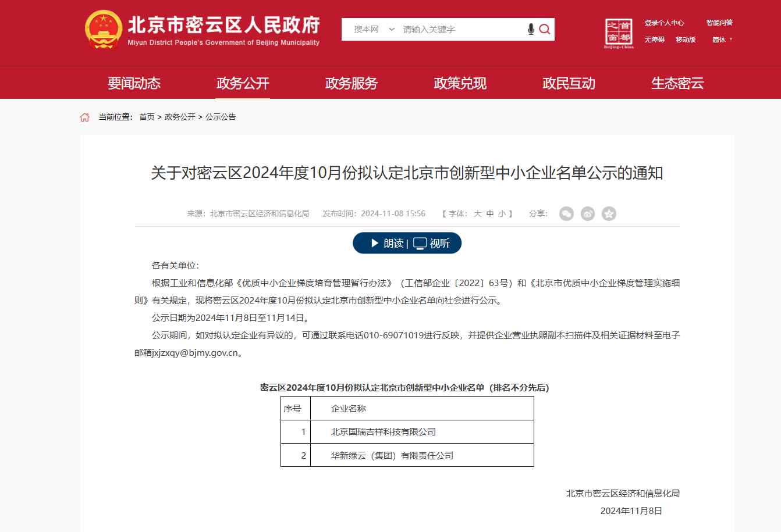Viewport: 781px width, 532px height.
Task: Expand the 简体 language dropdown
Action: coord(722,40)
